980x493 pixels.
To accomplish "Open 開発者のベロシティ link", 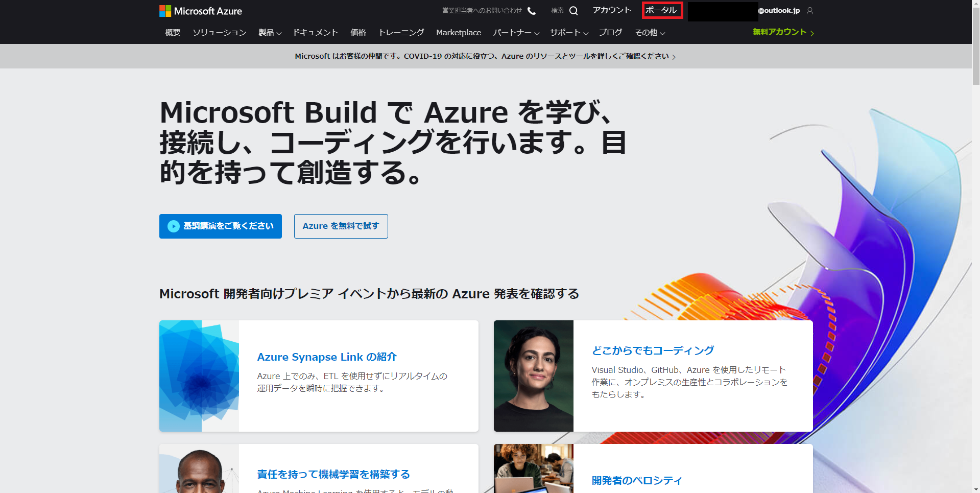I will tap(637, 481).
